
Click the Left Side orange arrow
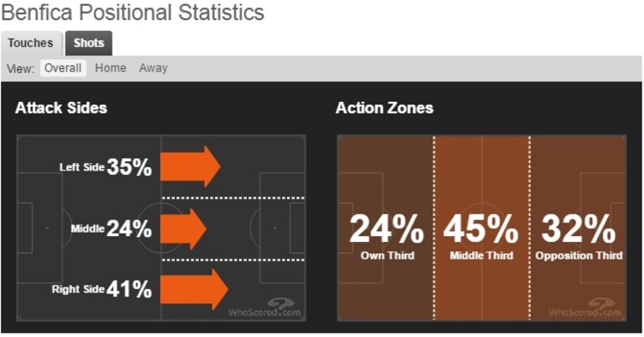[x=191, y=166]
